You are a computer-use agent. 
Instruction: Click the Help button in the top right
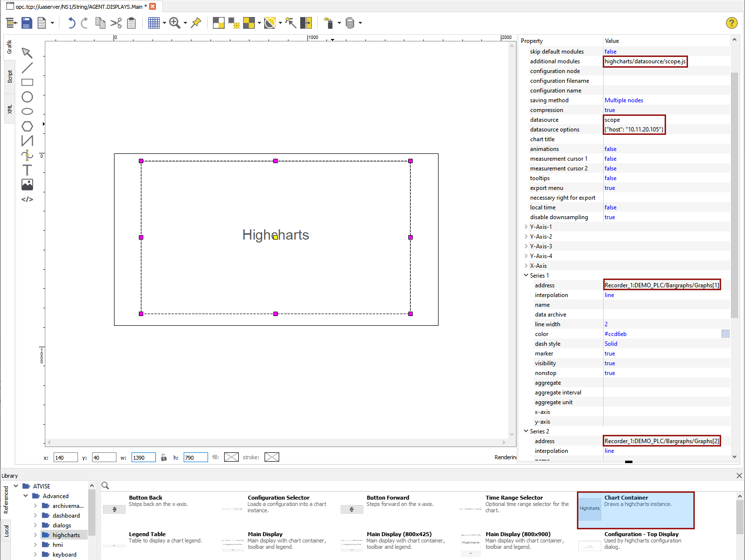click(731, 22)
